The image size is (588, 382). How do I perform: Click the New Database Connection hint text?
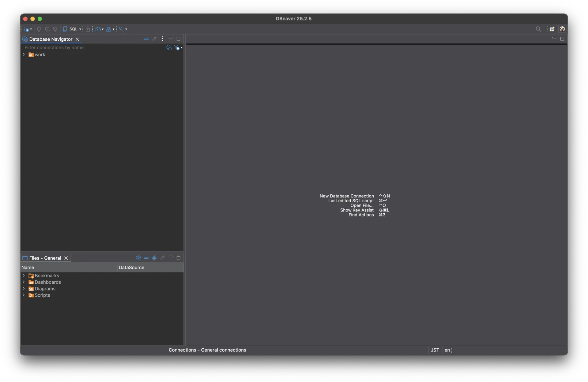pyautogui.click(x=347, y=196)
